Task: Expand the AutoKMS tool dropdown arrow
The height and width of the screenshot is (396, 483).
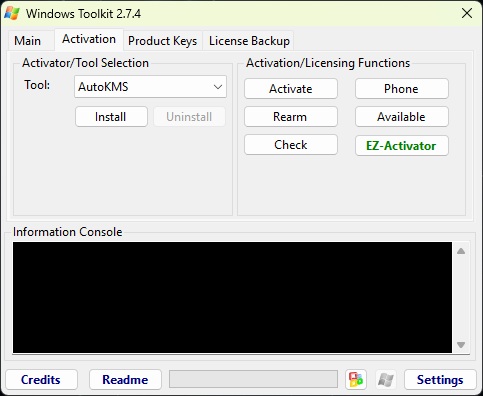Action: (x=218, y=87)
